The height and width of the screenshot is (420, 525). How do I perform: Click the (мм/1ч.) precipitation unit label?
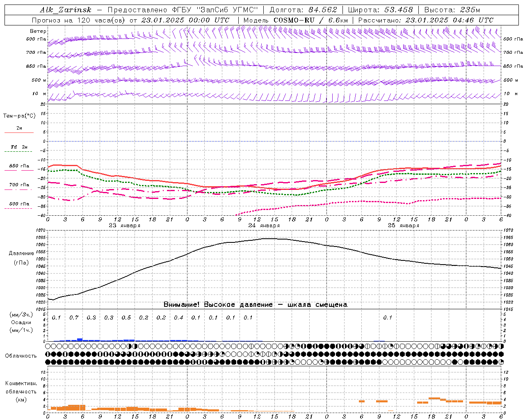pyautogui.click(x=21, y=330)
